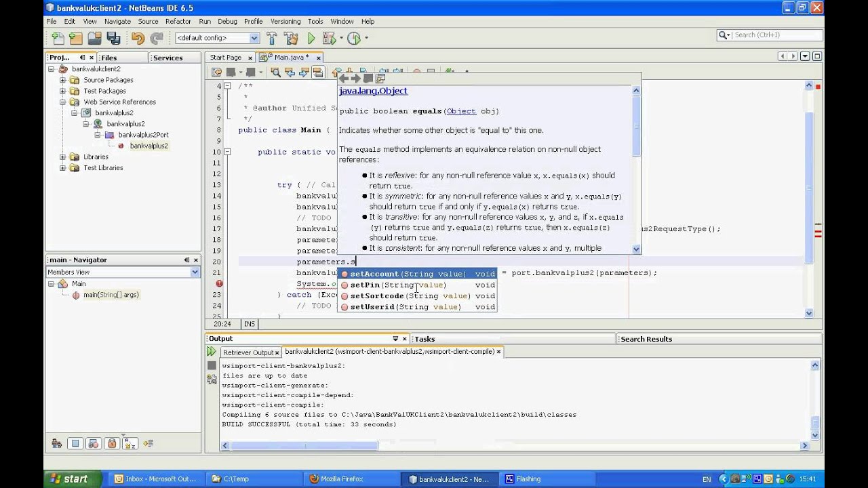
Task: Click the Stop square icon in Output
Action: tap(212, 365)
